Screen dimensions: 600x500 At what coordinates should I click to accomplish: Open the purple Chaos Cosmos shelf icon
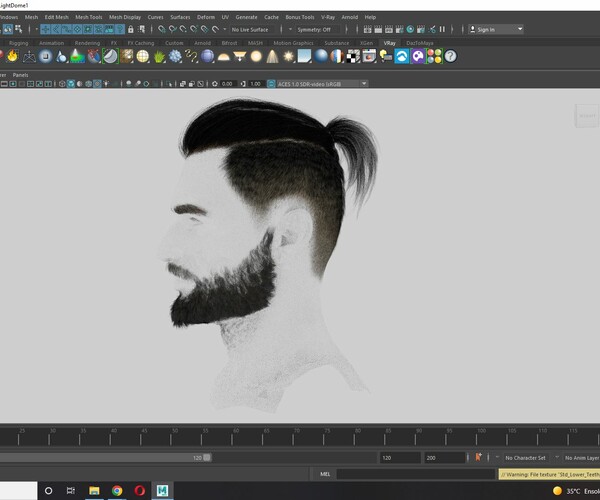pos(418,56)
